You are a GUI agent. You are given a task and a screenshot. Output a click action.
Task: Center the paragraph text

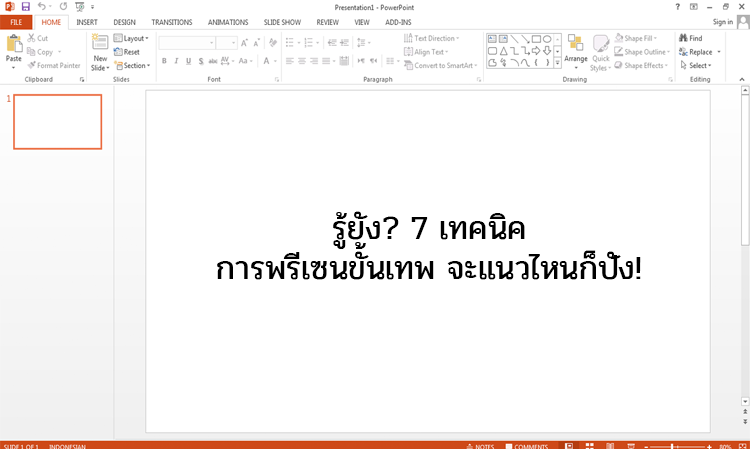coord(302,61)
